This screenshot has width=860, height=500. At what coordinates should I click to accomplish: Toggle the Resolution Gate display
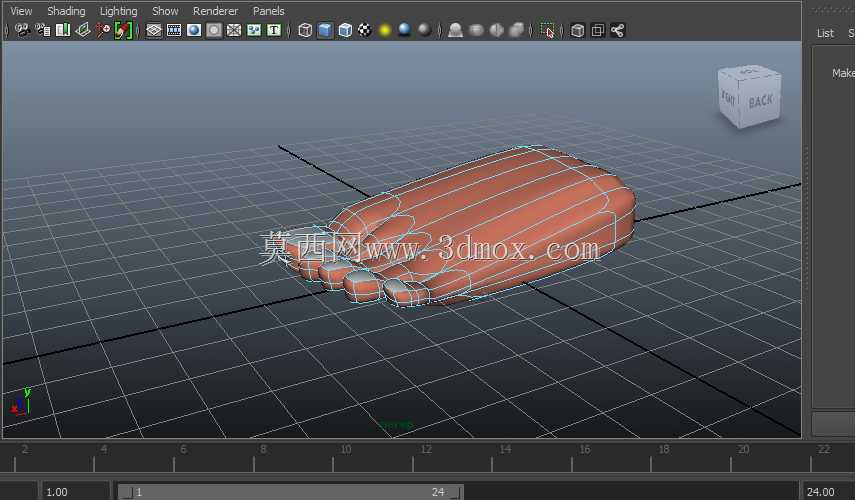coord(194,30)
